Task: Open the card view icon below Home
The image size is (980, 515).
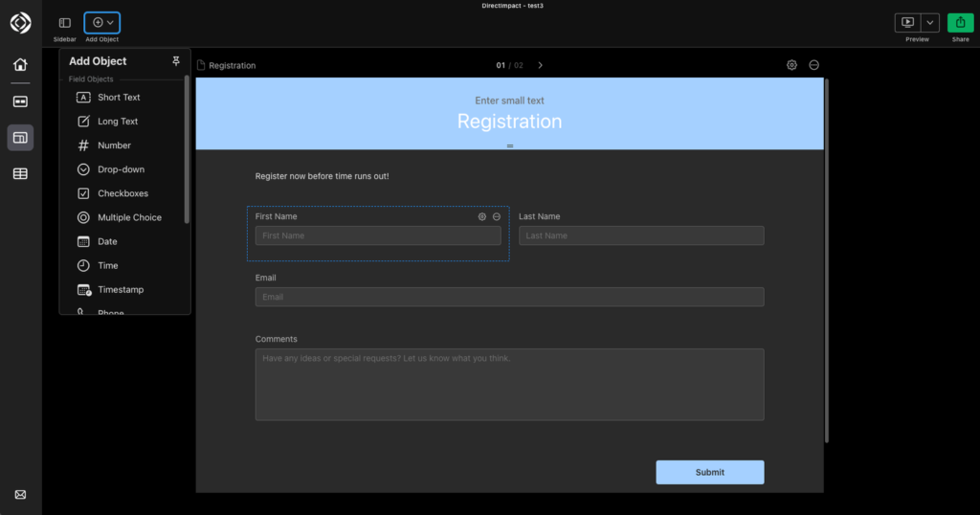Action: coord(21,101)
